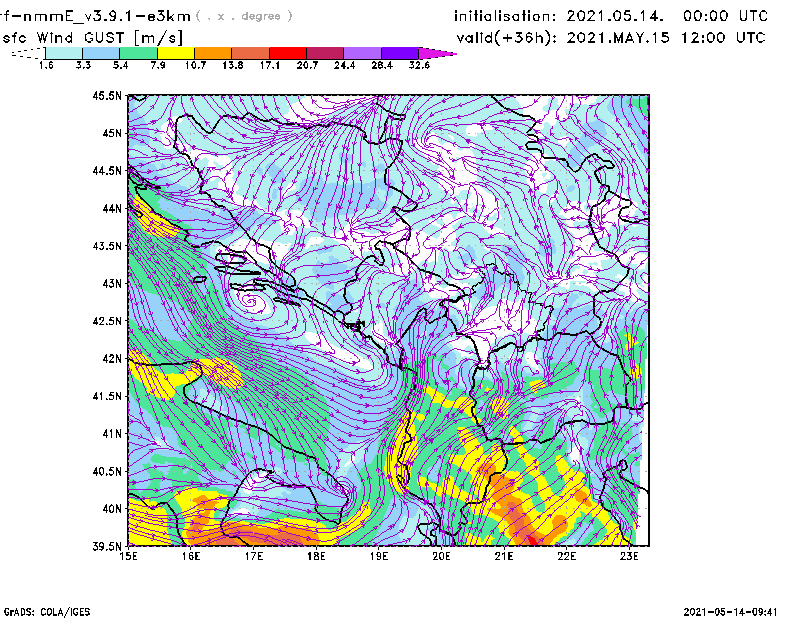Click the 'initialisation: 2021.05.14. 00:00 UTC' line

611,16
